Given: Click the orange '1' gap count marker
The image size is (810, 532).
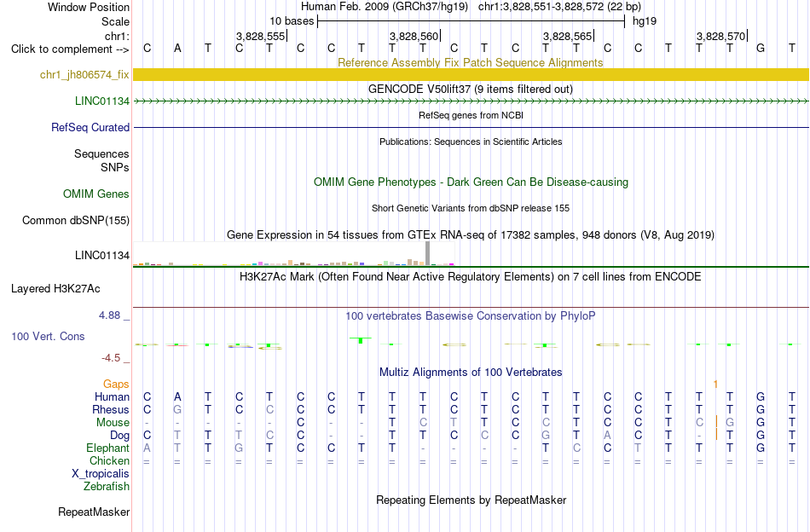Looking at the screenshot, I should click(715, 384).
